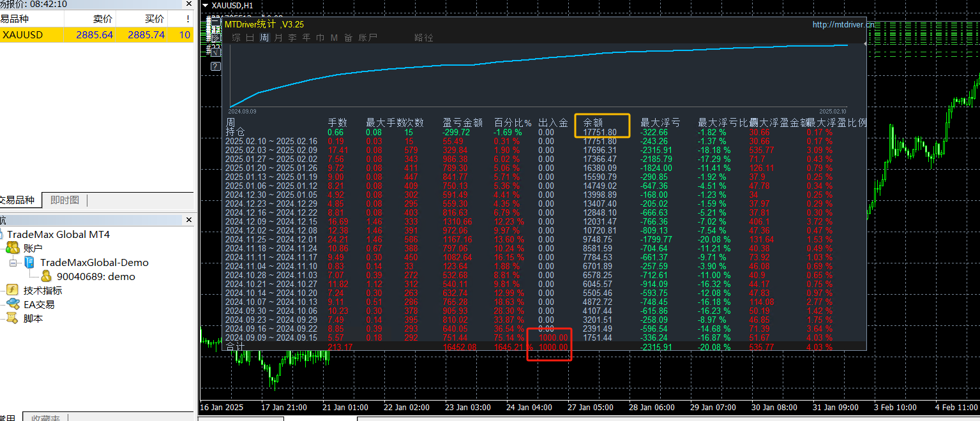The width and height of the screenshot is (980, 421).
Task: Switch to the 综 summary tab
Action: [236, 38]
